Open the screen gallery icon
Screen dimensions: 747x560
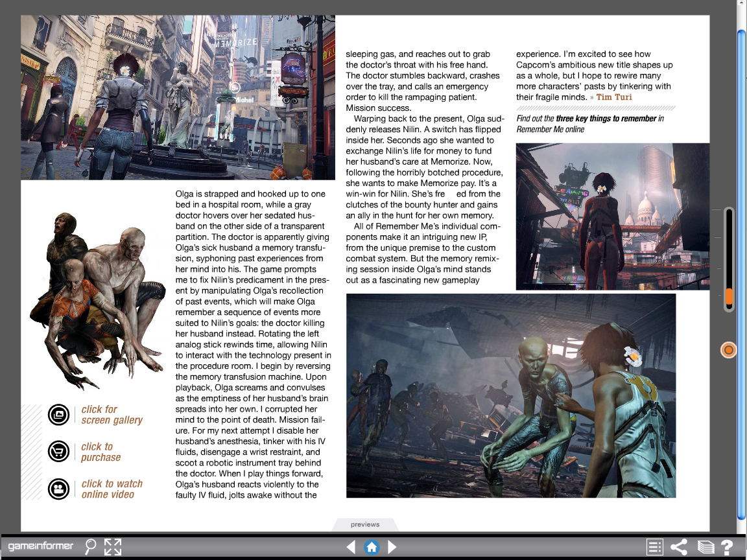tap(58, 414)
